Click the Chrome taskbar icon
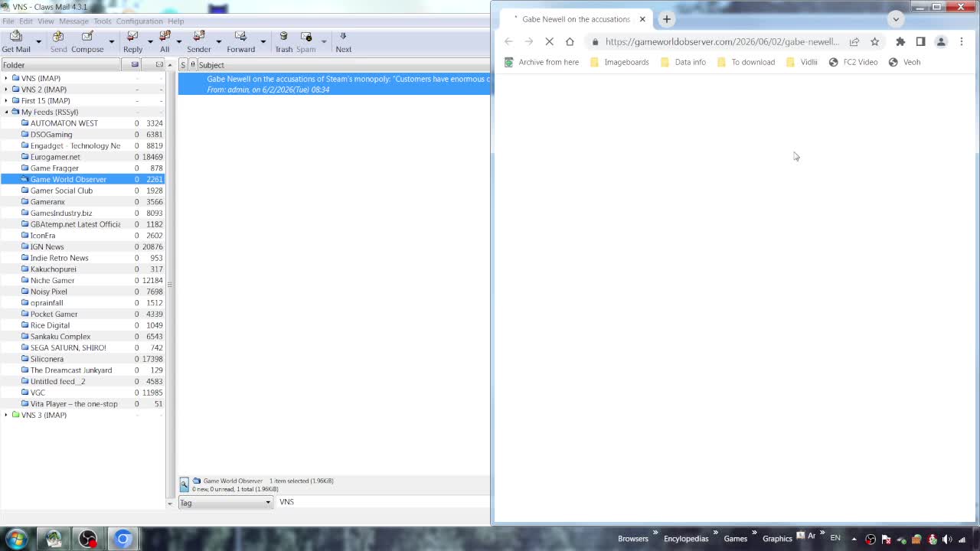The height and width of the screenshot is (551, 980). 122,539
